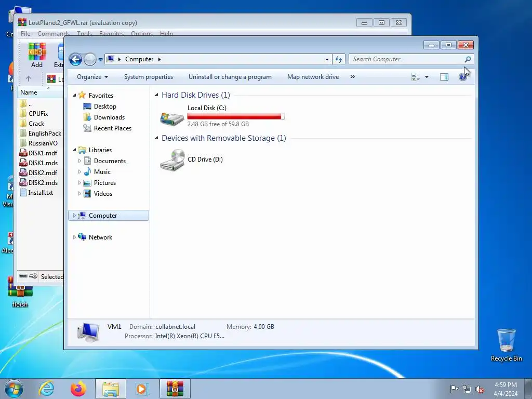Viewport: 532px width, 399px height.
Task: Expand the Computer node in navigation pane
Action: tap(74, 216)
